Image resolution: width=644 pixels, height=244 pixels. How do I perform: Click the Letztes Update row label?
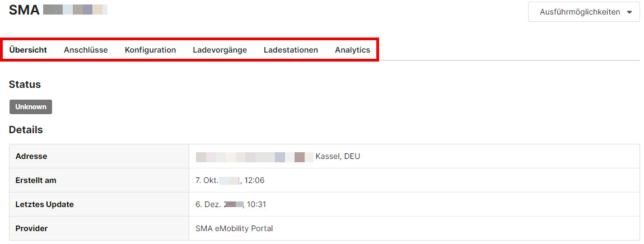[45, 204]
